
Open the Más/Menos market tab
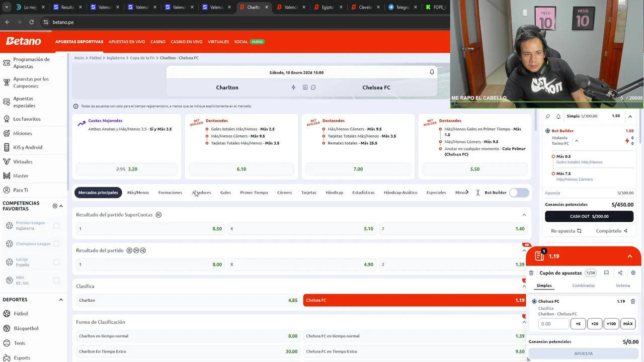138,193
